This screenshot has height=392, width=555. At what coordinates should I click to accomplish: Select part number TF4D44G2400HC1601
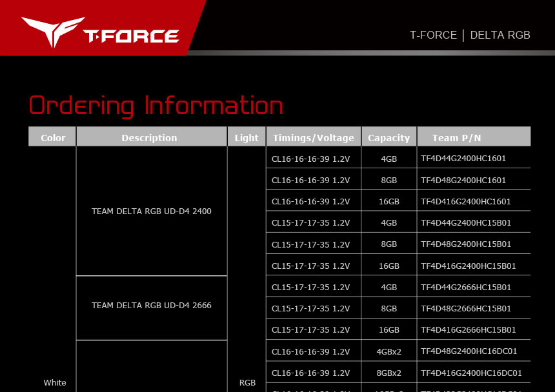[463, 159]
